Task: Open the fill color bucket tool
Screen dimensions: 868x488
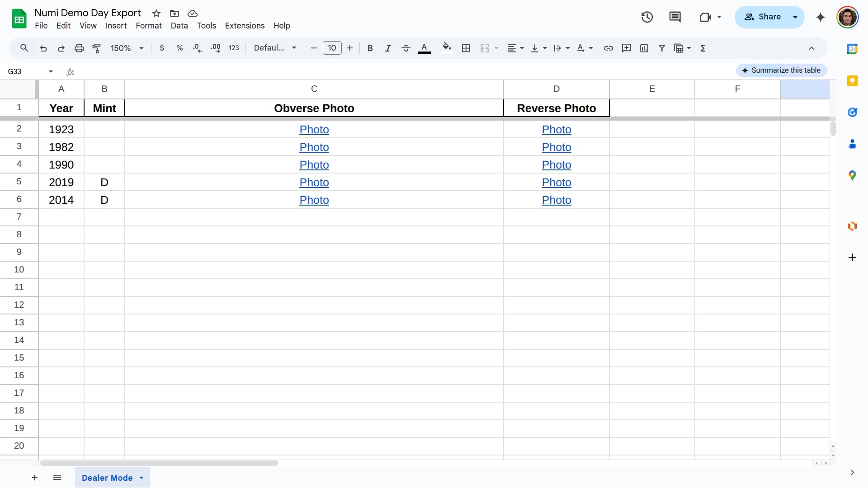Action: [447, 48]
